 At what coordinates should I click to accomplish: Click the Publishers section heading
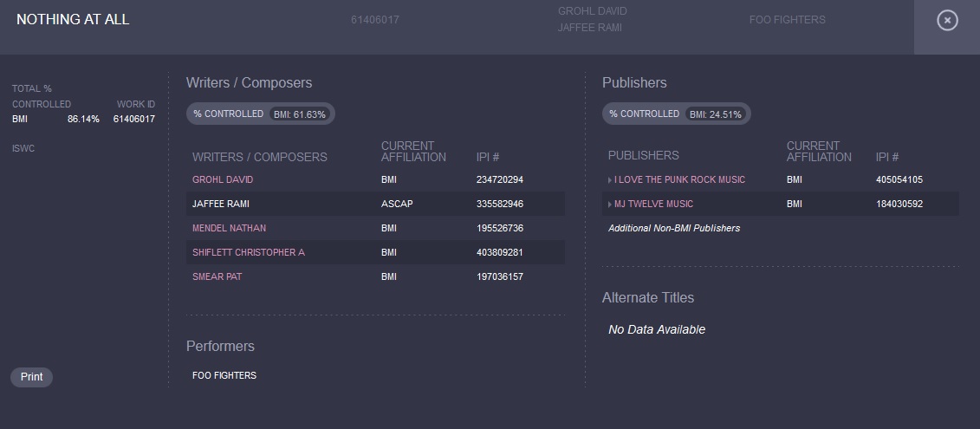(633, 83)
